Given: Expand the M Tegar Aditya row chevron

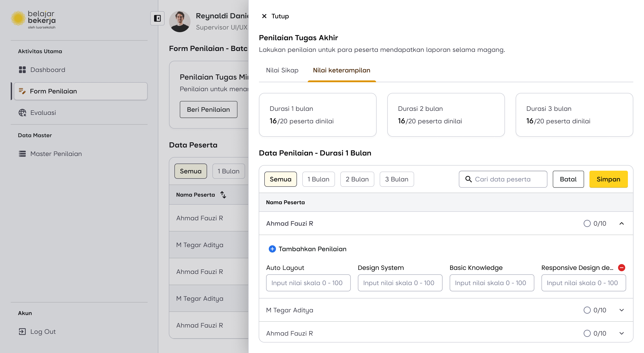Looking at the screenshot, I should coord(621,310).
